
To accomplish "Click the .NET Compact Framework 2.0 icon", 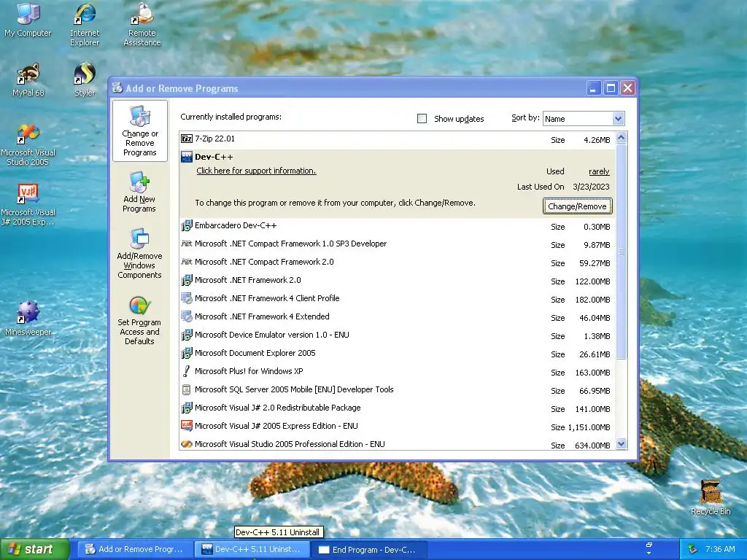I will [187, 262].
